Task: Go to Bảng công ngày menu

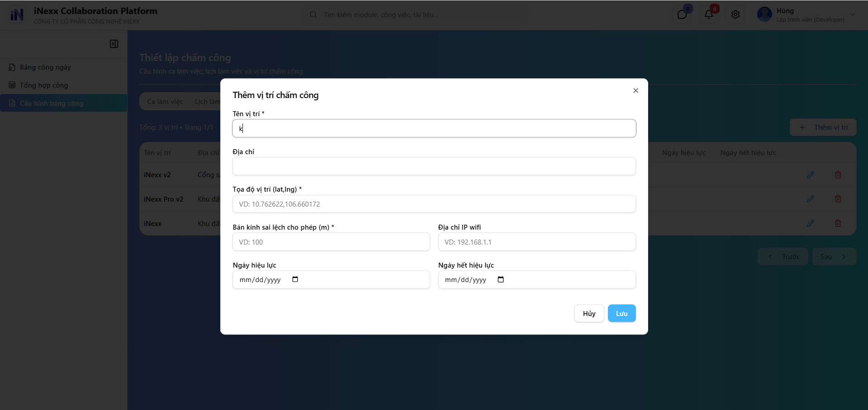Action: pos(45,67)
